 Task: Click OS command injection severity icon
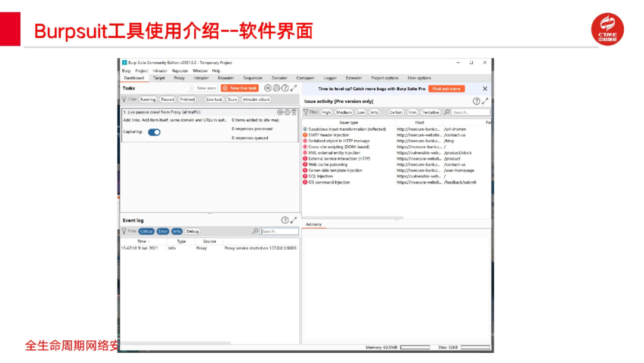click(305, 182)
